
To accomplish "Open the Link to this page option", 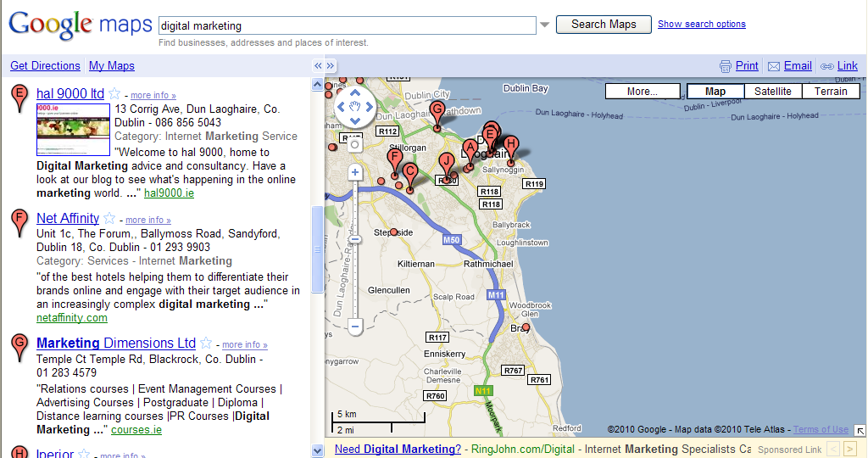I will tap(848, 66).
